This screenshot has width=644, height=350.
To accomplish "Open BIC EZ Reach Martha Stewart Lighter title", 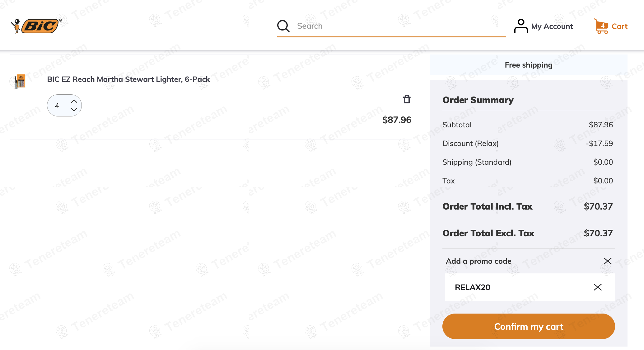I will (x=128, y=79).
